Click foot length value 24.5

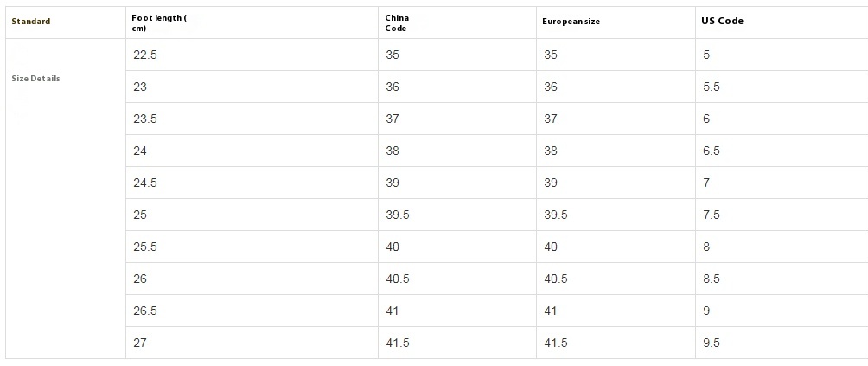(x=145, y=183)
